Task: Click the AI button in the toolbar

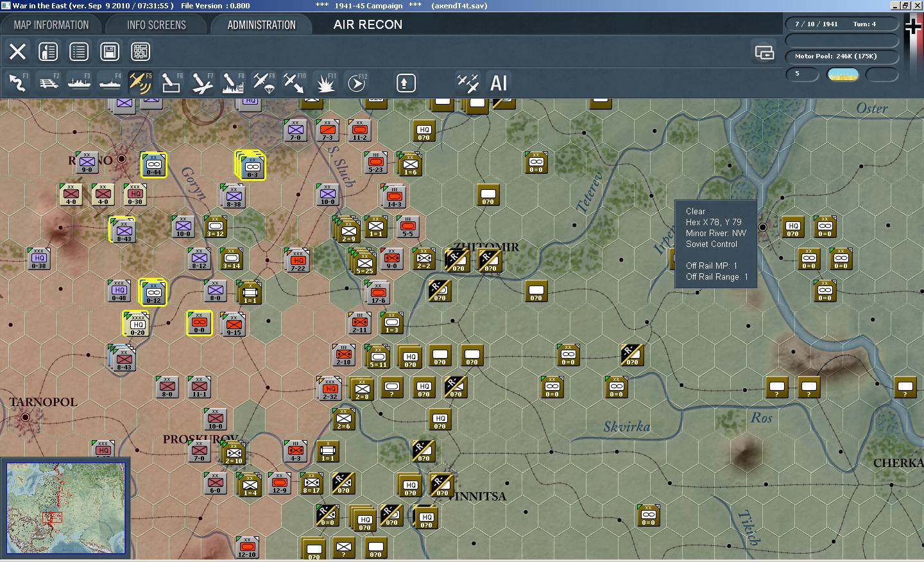Action: pos(499,83)
